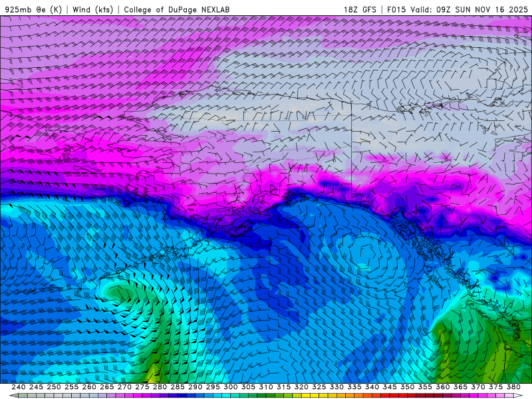Click the 350 value on the color scale
The height and width of the screenshot is (399, 532).
click(x=408, y=387)
